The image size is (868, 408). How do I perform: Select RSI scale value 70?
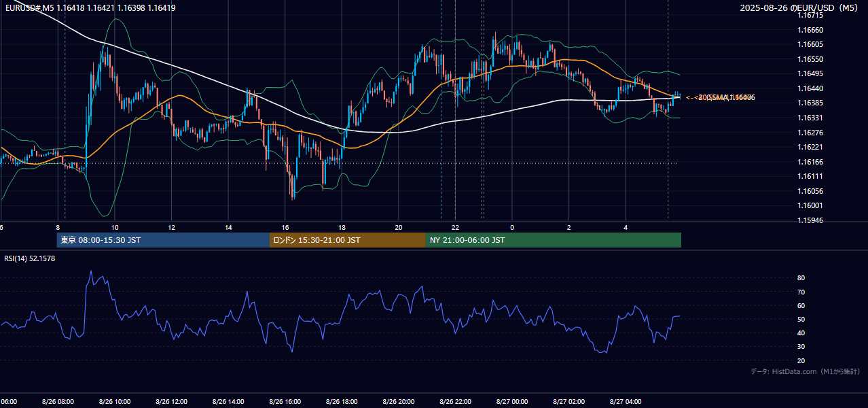(801, 292)
